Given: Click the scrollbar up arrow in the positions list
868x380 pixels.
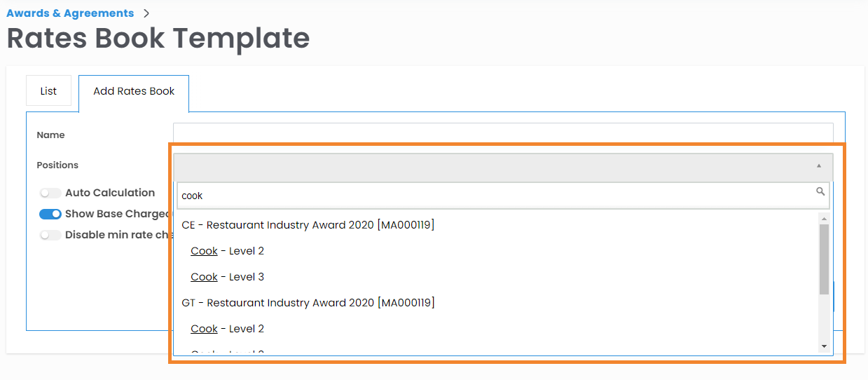Looking at the screenshot, I should pos(824,219).
